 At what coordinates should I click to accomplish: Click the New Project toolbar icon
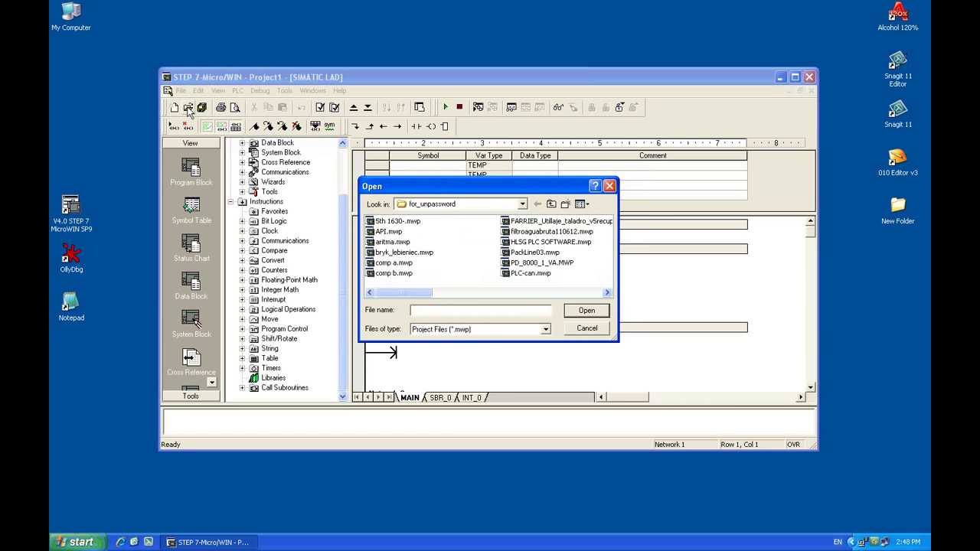tap(175, 107)
